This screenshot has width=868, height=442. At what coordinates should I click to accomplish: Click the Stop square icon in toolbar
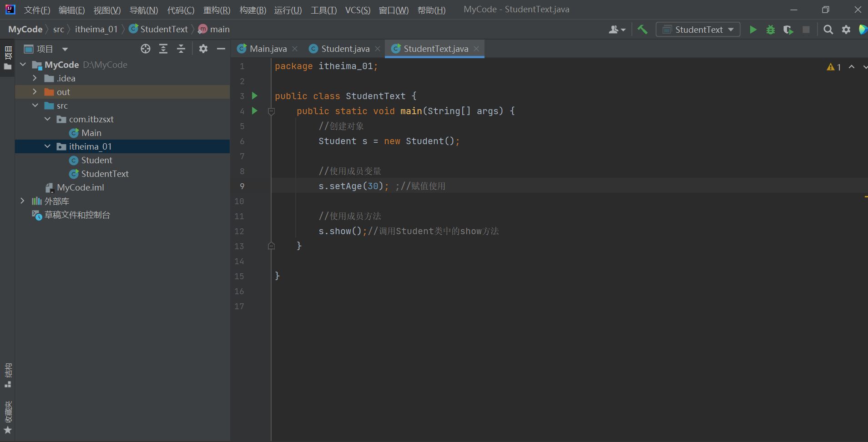[x=806, y=30]
